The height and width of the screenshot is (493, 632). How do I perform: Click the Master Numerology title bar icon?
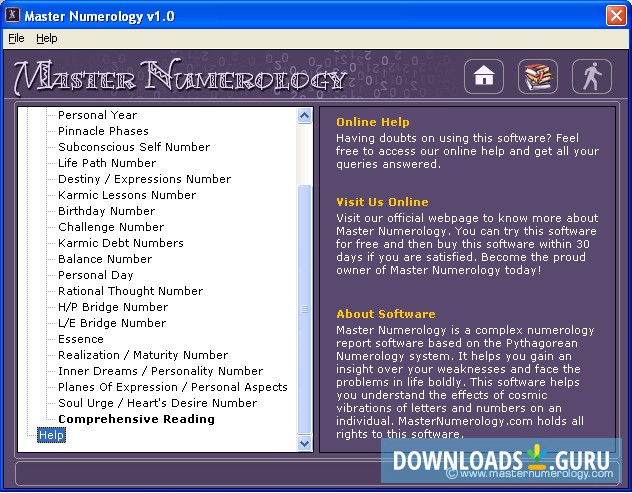click(12, 15)
